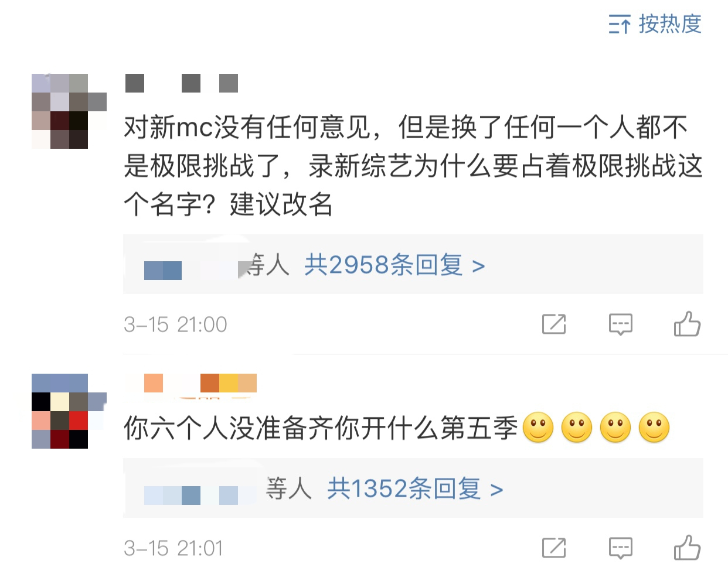Repost the comment posted at 21:00
The image size is (728, 574).
click(x=554, y=324)
